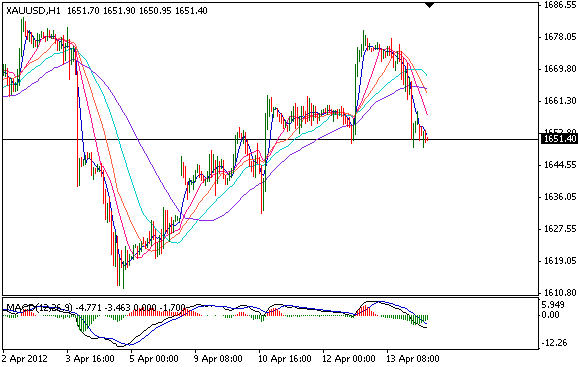Click the 3 Apr 16:00 time label
Screen dimensions: 578x367
point(91,359)
